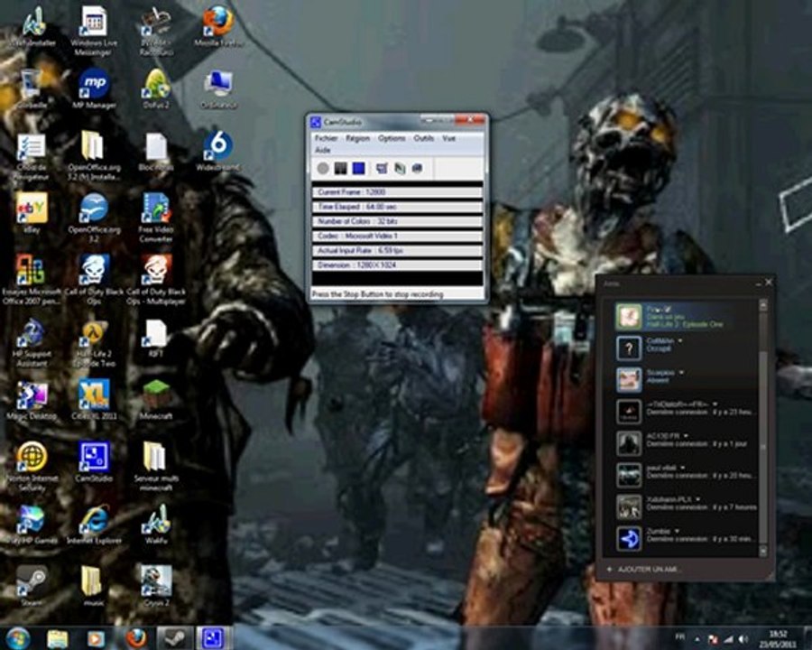Open Windows Explorer from the taskbar
This screenshot has height=650, width=812.
point(58,638)
